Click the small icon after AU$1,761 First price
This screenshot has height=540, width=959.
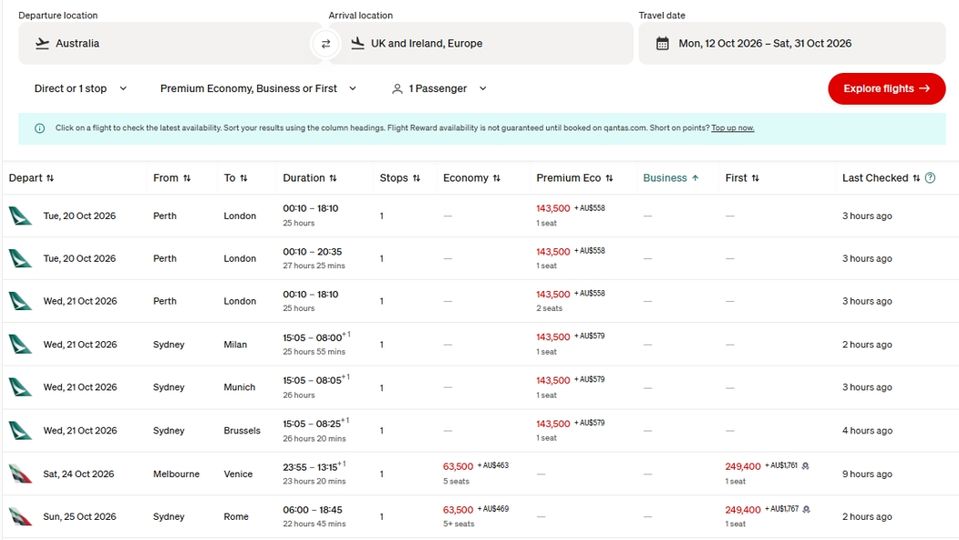tap(805, 466)
